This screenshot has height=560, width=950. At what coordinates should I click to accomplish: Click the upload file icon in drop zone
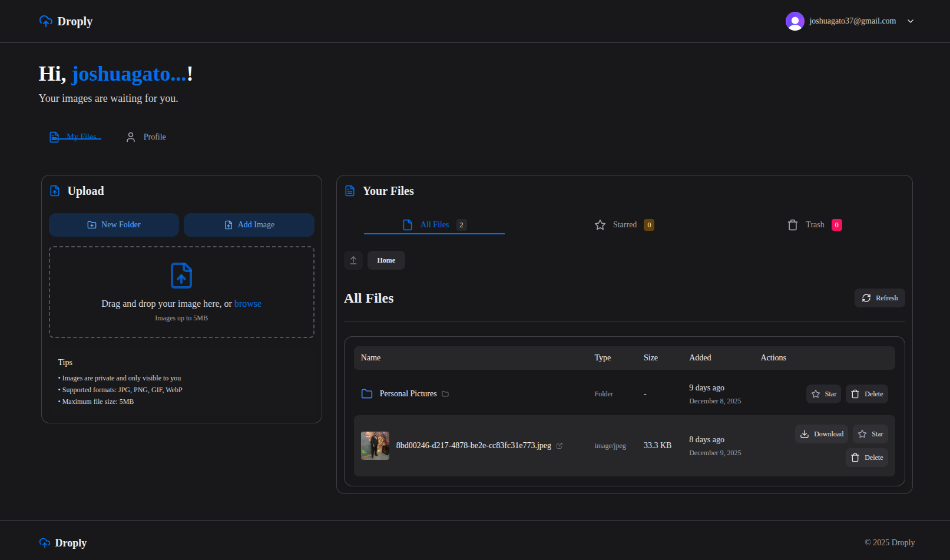coord(181,276)
